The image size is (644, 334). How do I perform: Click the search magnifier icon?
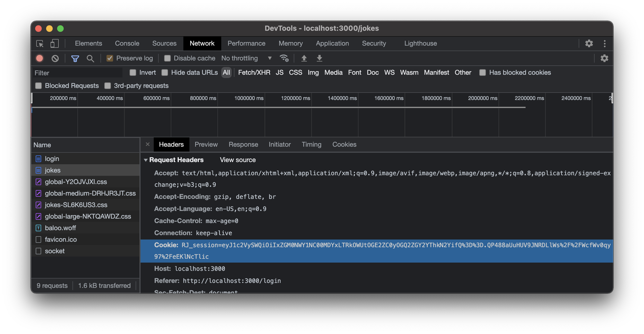point(89,57)
